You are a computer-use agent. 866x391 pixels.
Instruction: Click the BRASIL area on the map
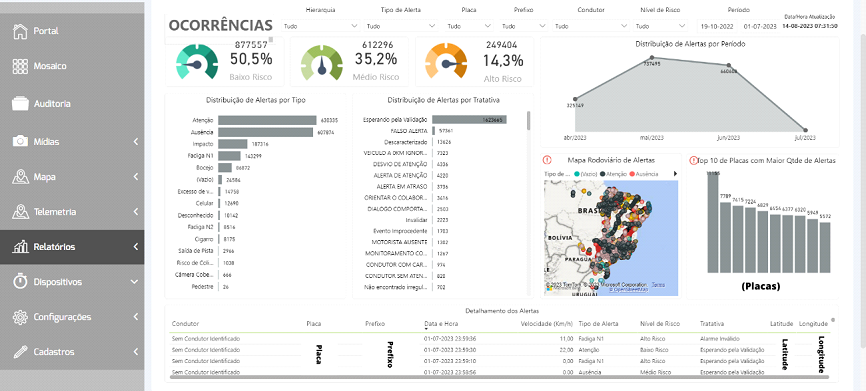coord(590,211)
